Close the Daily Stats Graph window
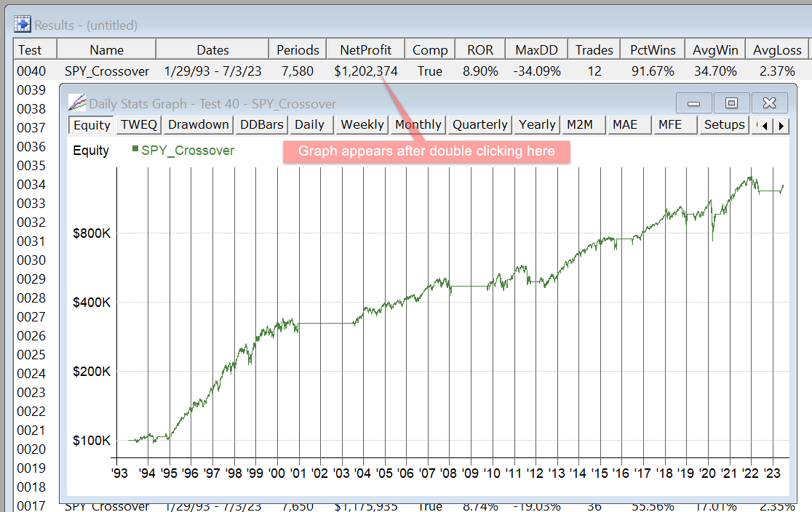Viewport: 812px width, 512px height. coord(769,103)
